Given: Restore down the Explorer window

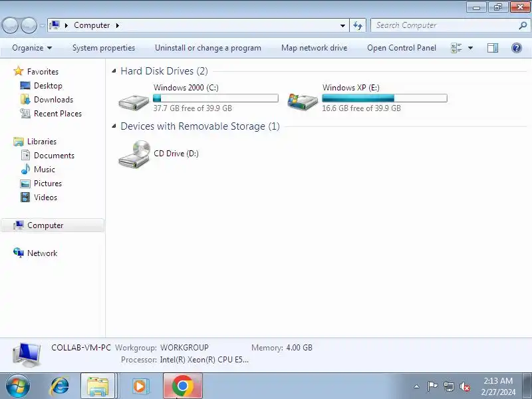Looking at the screenshot, I should click(x=498, y=7).
